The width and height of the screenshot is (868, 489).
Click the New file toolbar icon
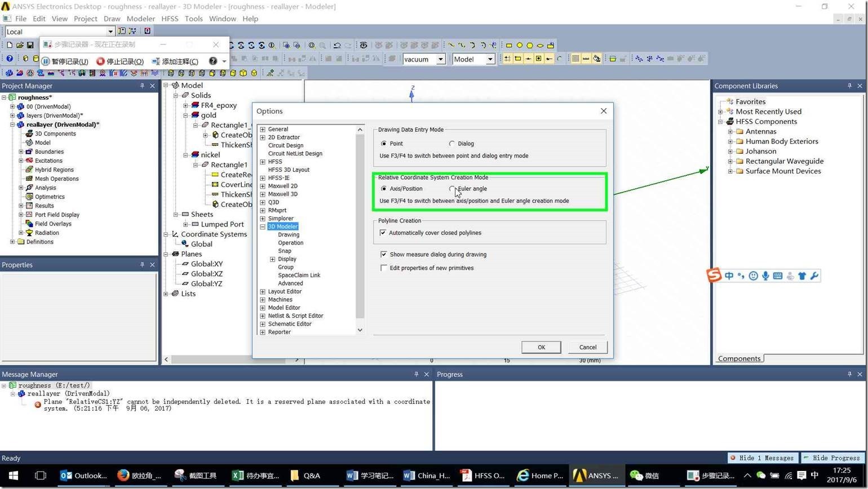(x=10, y=45)
